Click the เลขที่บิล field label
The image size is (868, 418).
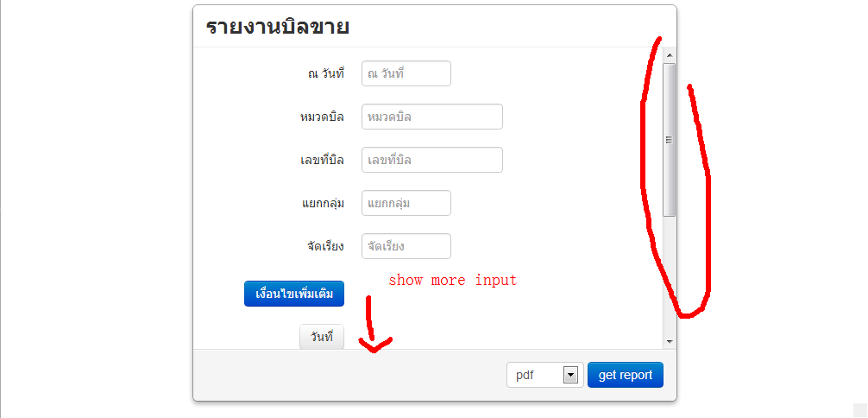[x=322, y=161]
